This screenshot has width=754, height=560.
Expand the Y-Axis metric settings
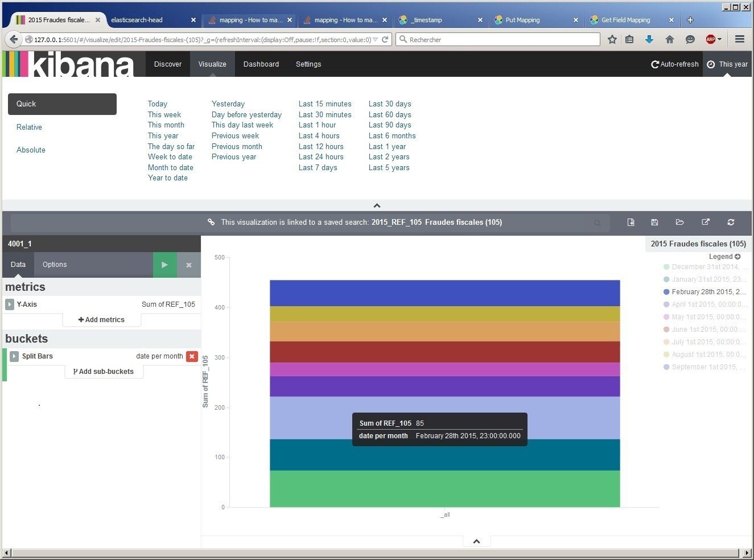coord(10,304)
